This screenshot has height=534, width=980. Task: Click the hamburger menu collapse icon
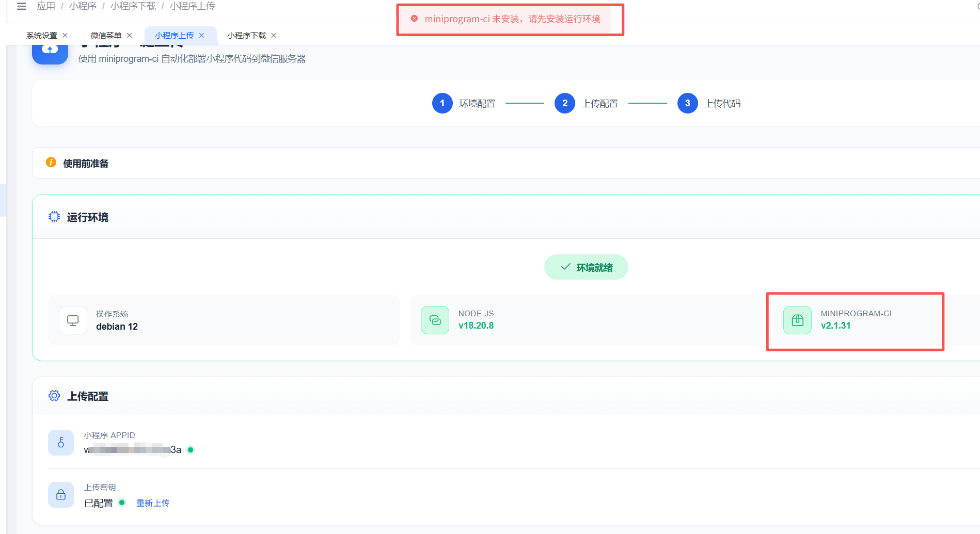click(21, 6)
